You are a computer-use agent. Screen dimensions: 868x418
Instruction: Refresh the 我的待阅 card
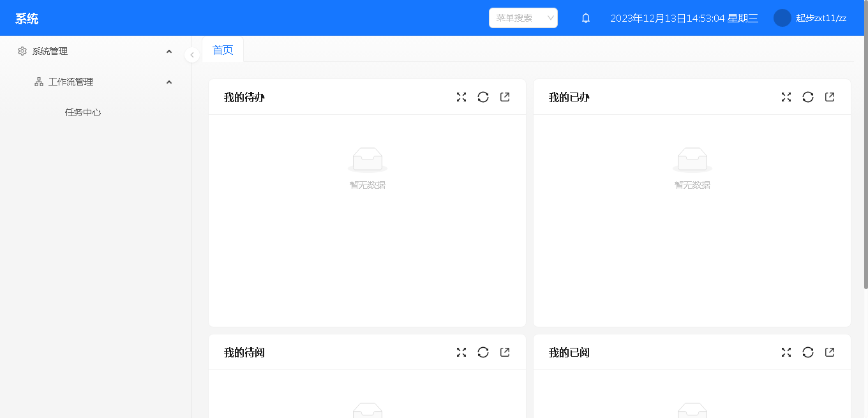coord(483,352)
